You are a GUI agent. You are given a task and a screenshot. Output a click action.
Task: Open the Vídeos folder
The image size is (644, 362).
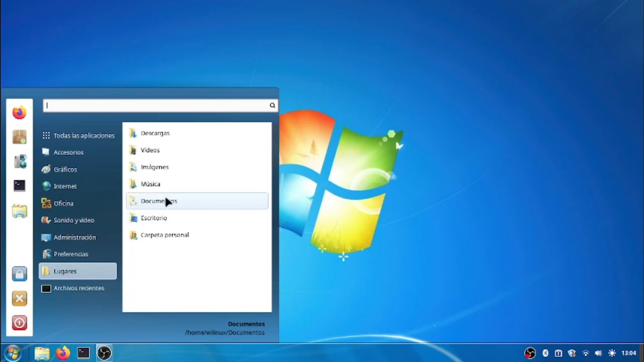pyautogui.click(x=197, y=150)
